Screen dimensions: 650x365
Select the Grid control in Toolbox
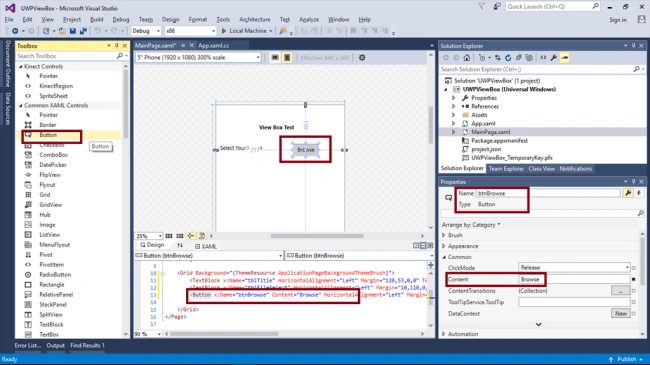45,195
